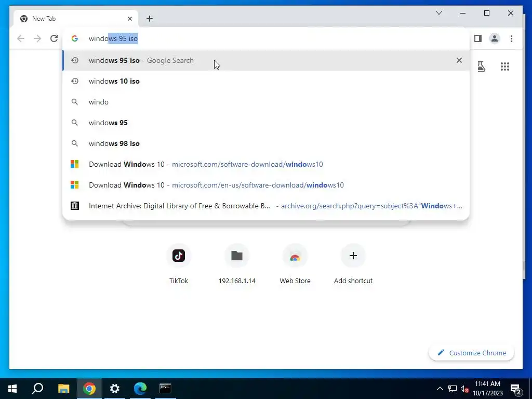
Task: Open the 192.168.1.14 shortcut
Action: click(237, 263)
